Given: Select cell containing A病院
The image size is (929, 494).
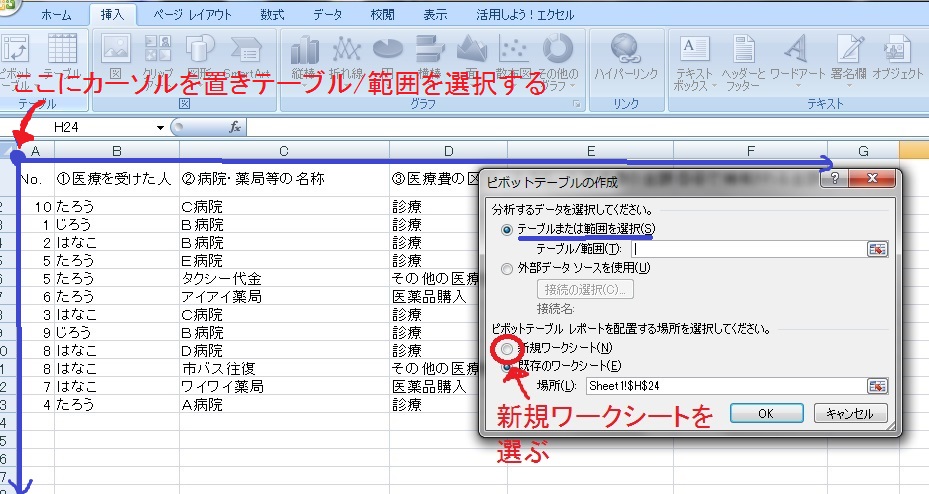Looking at the screenshot, I should (284, 405).
